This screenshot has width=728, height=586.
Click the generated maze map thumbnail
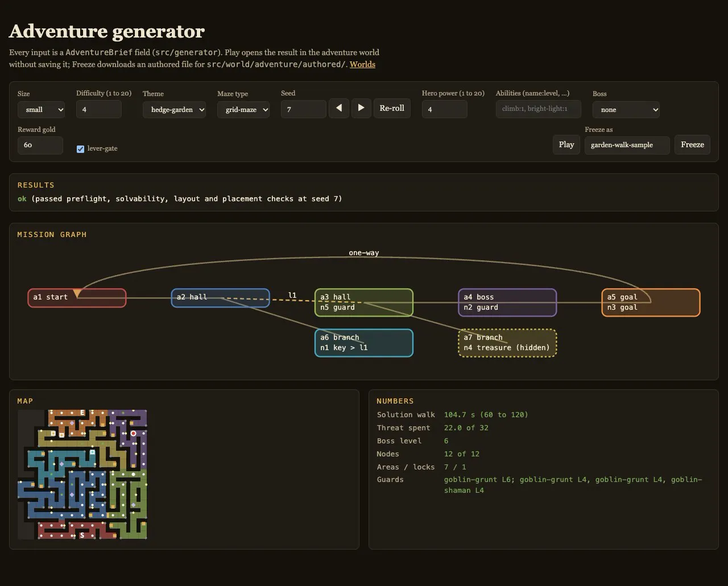[82, 475]
